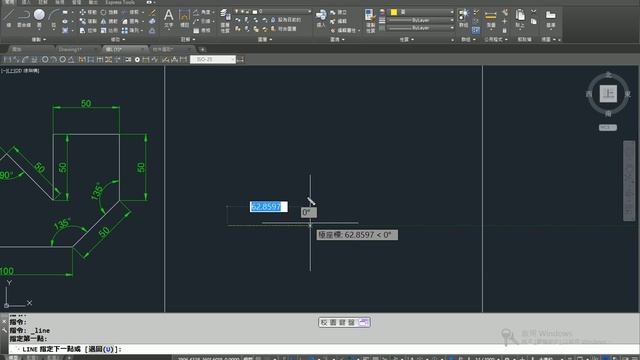Click the yellow color swatch in Properties

pos(394,12)
